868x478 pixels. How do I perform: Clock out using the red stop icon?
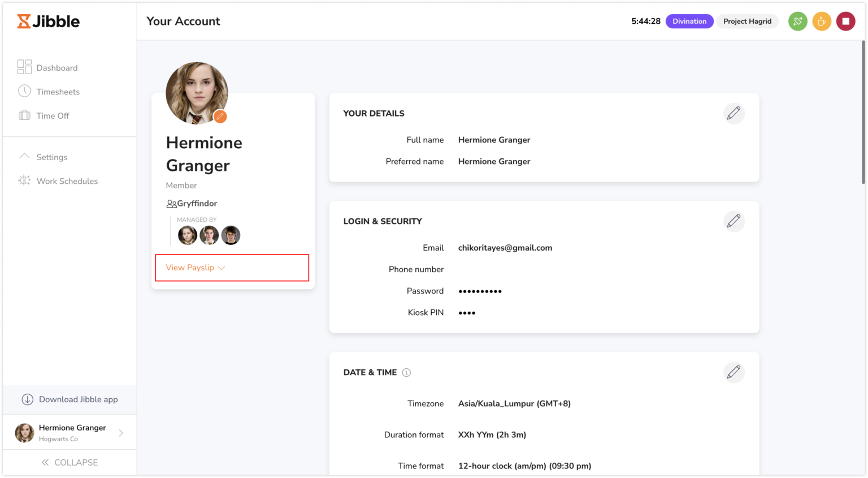point(845,21)
